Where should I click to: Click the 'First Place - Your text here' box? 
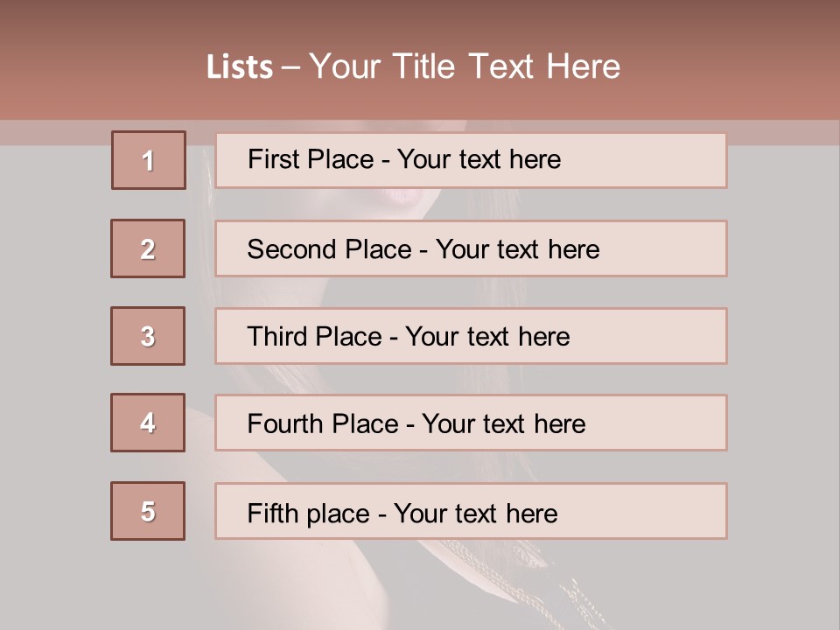tap(471, 161)
